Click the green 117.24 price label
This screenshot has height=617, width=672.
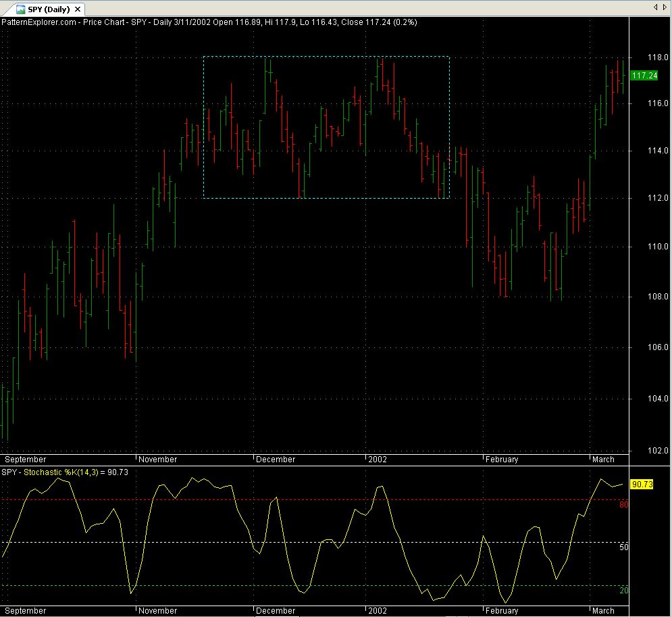coord(643,76)
